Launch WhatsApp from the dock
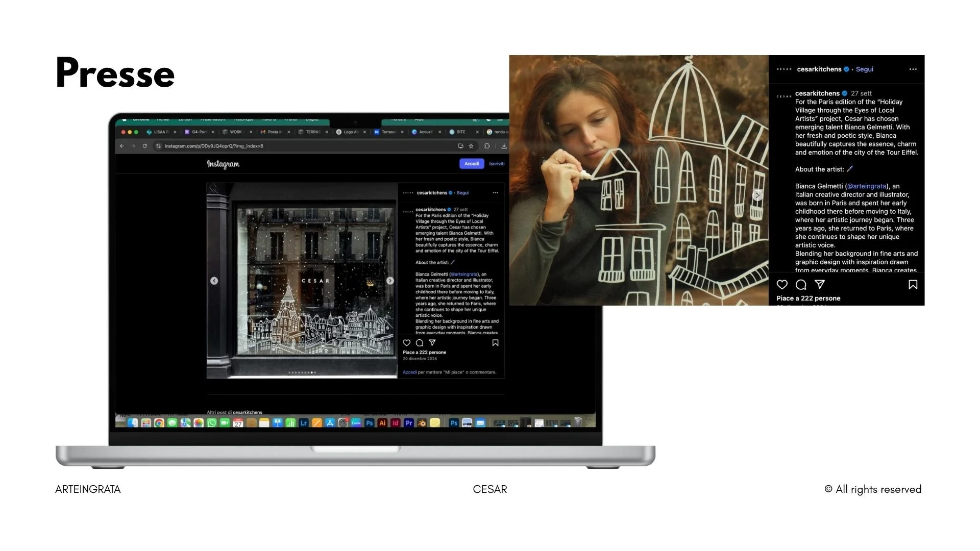The image size is (980, 551). pos(212,423)
